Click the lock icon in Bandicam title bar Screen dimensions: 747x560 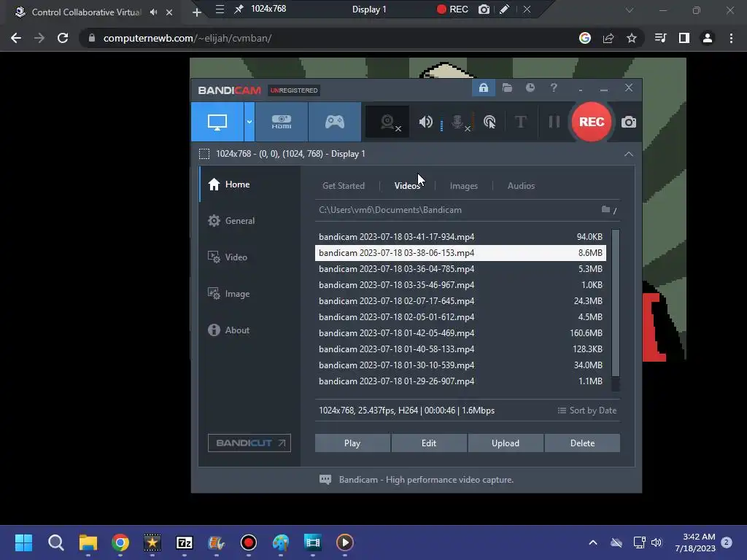483,87
